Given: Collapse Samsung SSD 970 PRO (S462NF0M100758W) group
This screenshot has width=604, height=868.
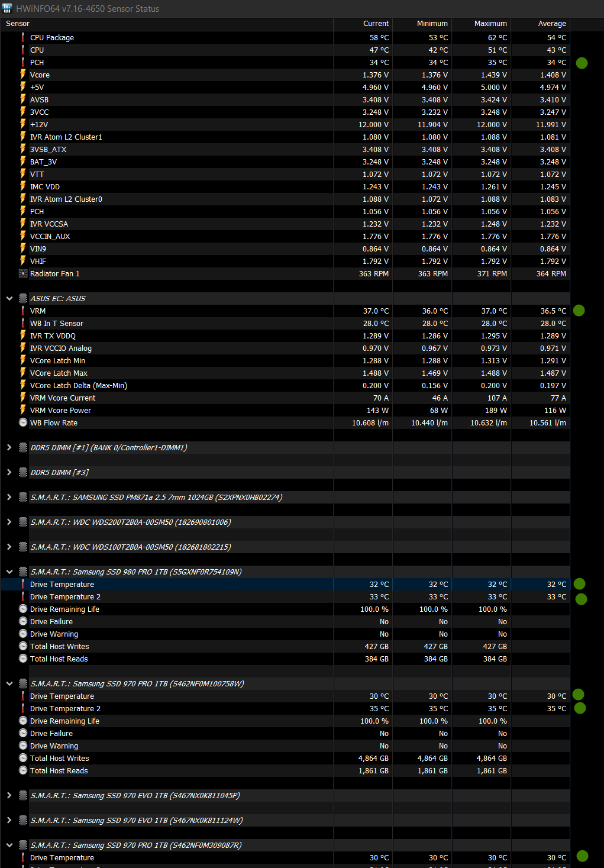Looking at the screenshot, I should [x=9, y=683].
